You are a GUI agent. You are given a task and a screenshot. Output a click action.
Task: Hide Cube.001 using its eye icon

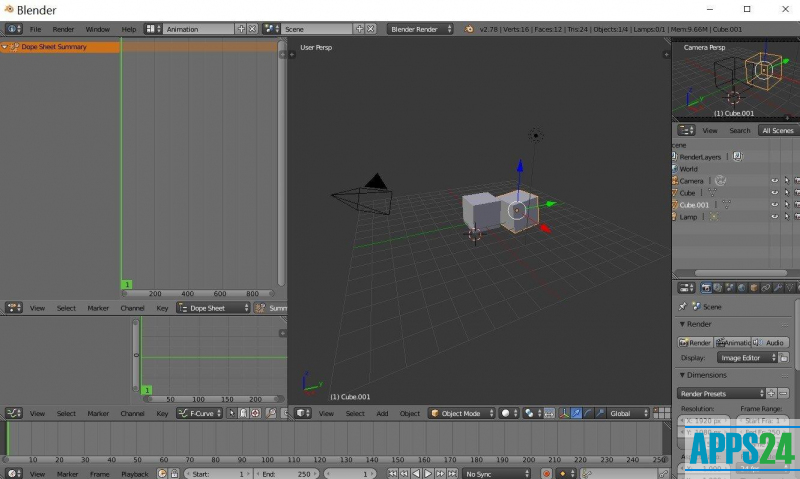(x=774, y=205)
